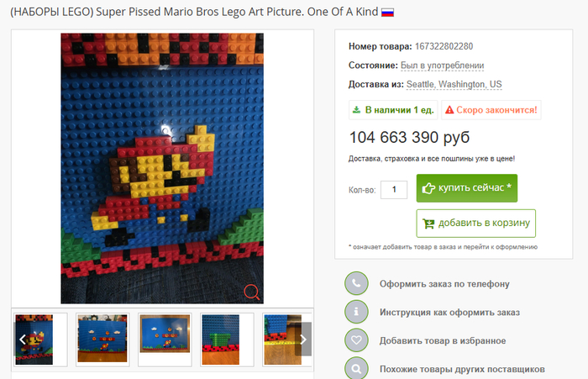This screenshot has height=379, width=588.
Task: Open the Был в употреблении condition link
Action: 442,66
